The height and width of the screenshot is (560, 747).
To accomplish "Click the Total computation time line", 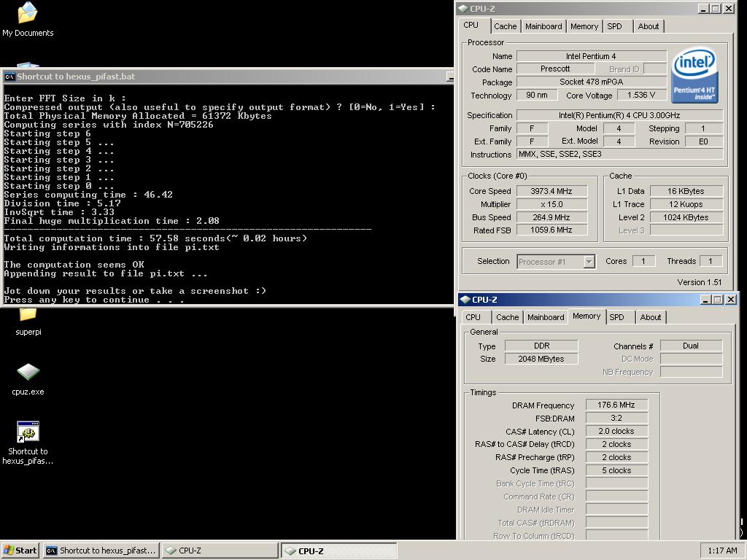I will pos(155,238).
